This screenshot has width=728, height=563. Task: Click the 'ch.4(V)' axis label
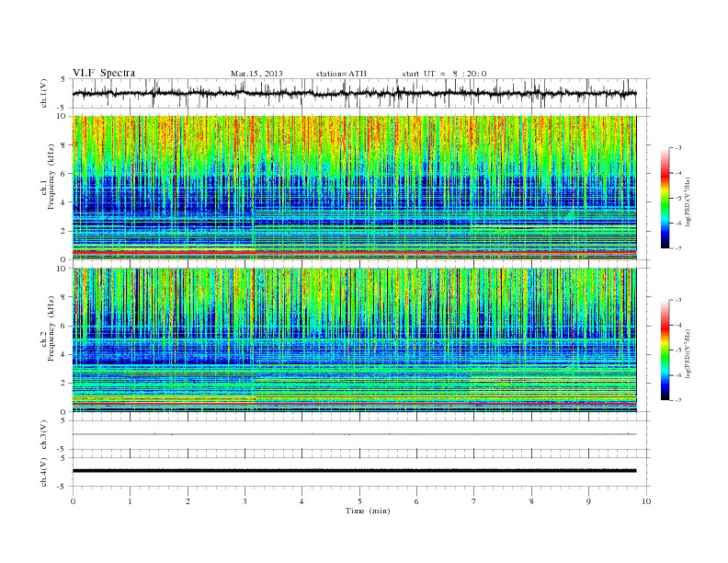44,472
